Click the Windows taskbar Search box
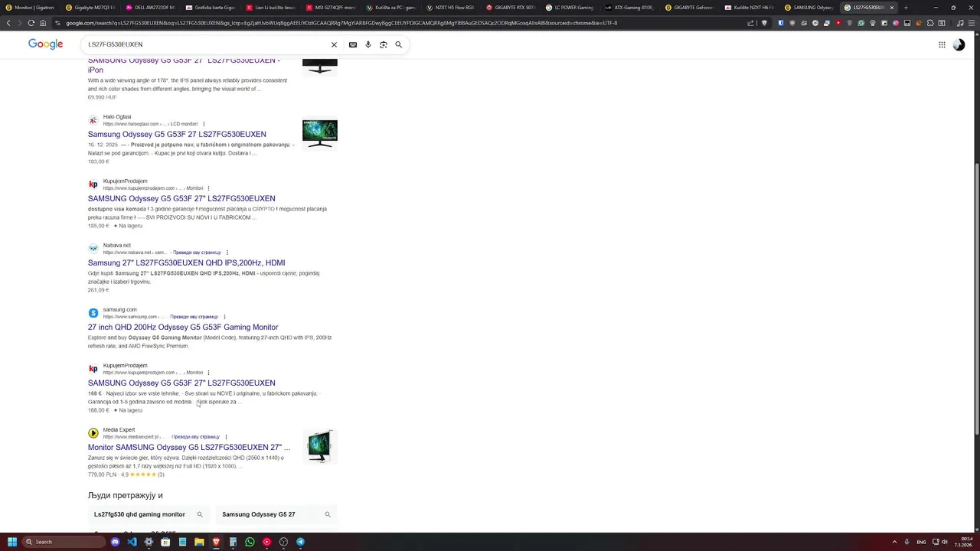 [x=63, y=542]
